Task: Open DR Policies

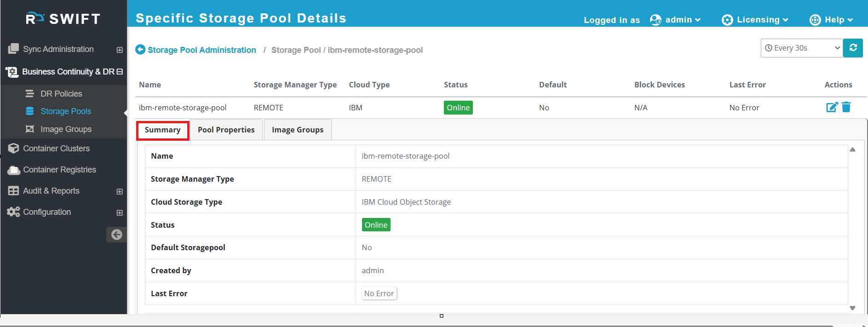Action: click(x=61, y=94)
